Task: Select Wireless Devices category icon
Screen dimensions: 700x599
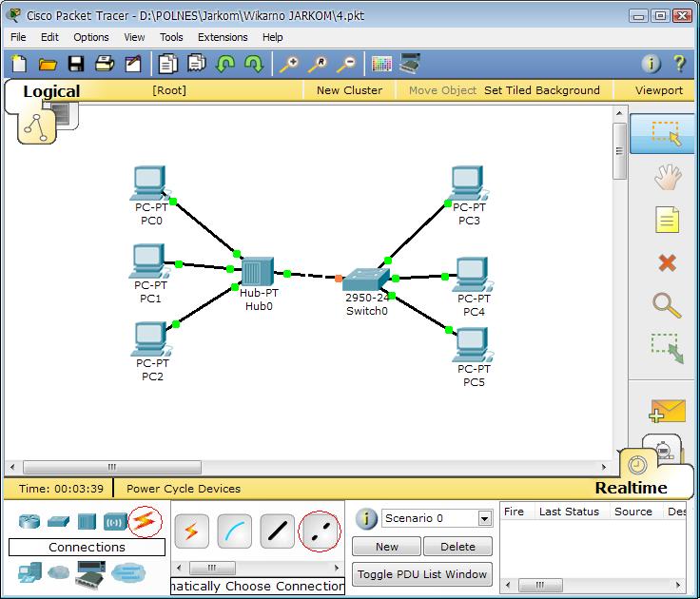Action: [x=115, y=522]
